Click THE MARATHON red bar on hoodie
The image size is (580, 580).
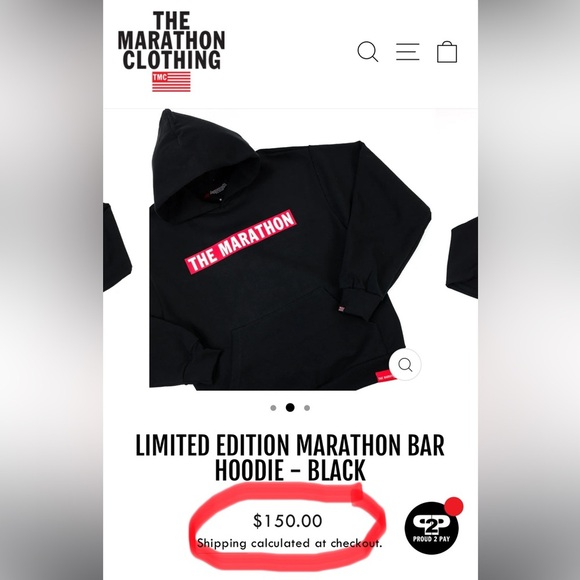240,242
